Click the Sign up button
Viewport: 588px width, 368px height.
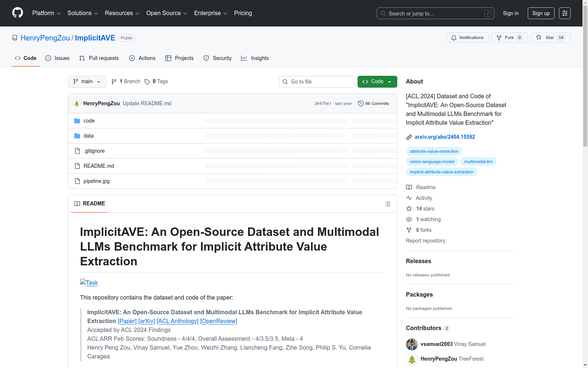541,13
